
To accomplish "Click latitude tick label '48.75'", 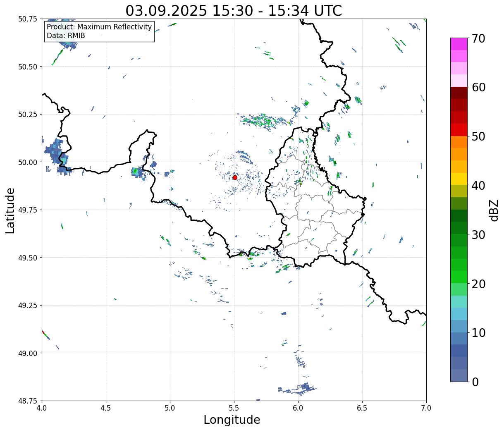I will tap(28, 401).
